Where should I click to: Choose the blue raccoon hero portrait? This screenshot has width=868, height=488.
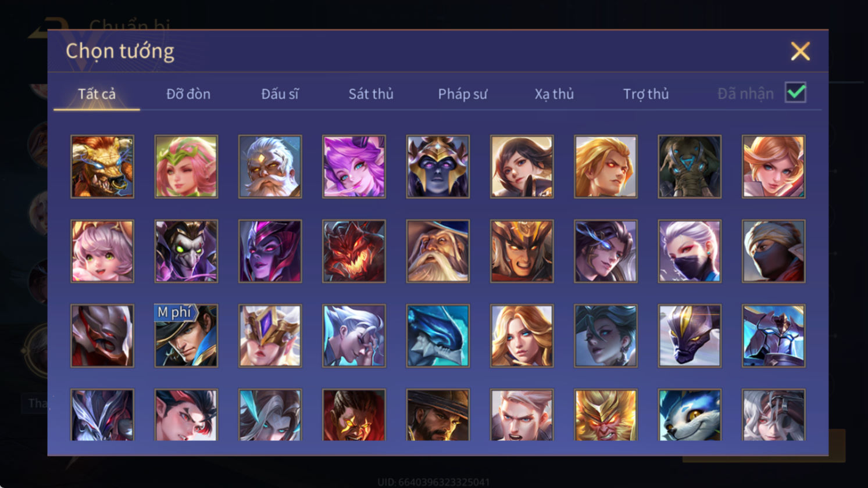[x=689, y=415]
